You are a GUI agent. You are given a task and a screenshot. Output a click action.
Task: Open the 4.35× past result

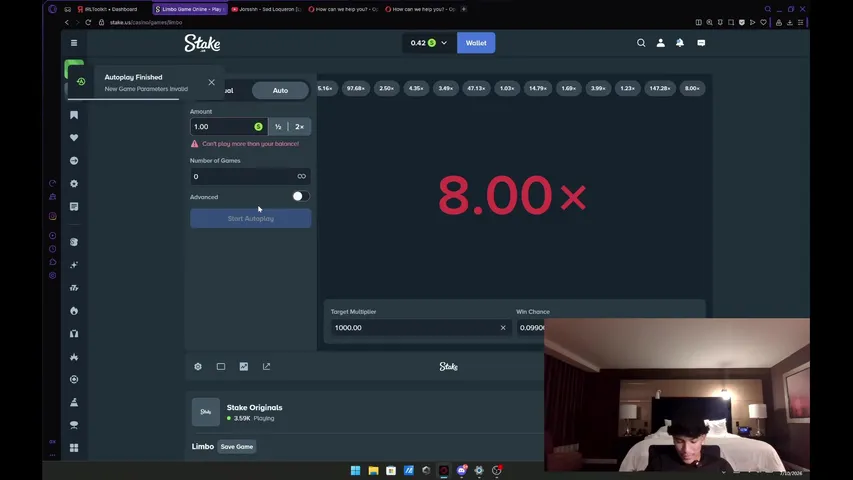pos(416,88)
